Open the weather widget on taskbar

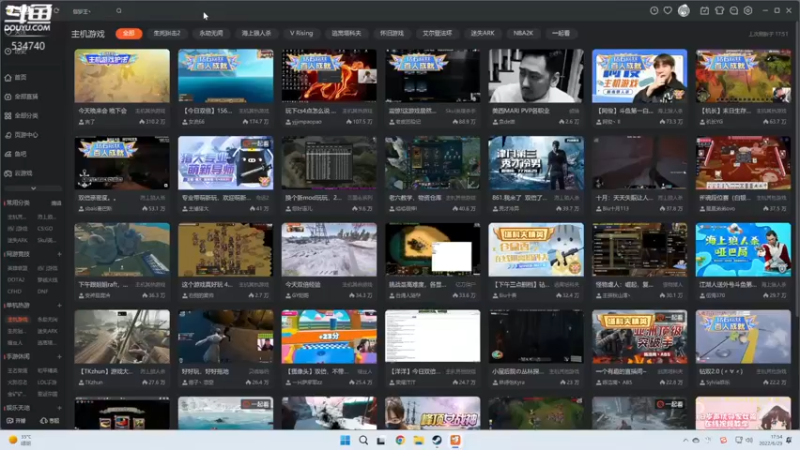tap(20, 440)
